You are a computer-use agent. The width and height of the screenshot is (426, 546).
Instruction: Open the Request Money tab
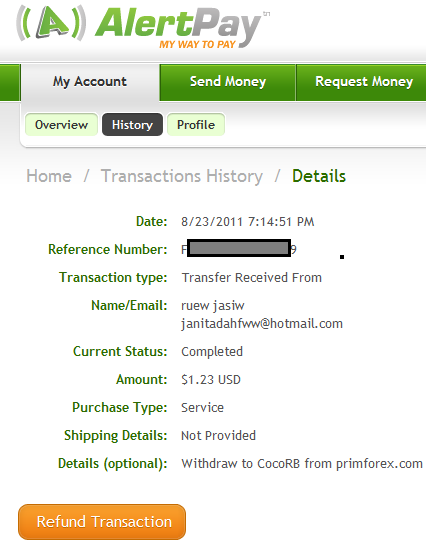[x=362, y=82]
